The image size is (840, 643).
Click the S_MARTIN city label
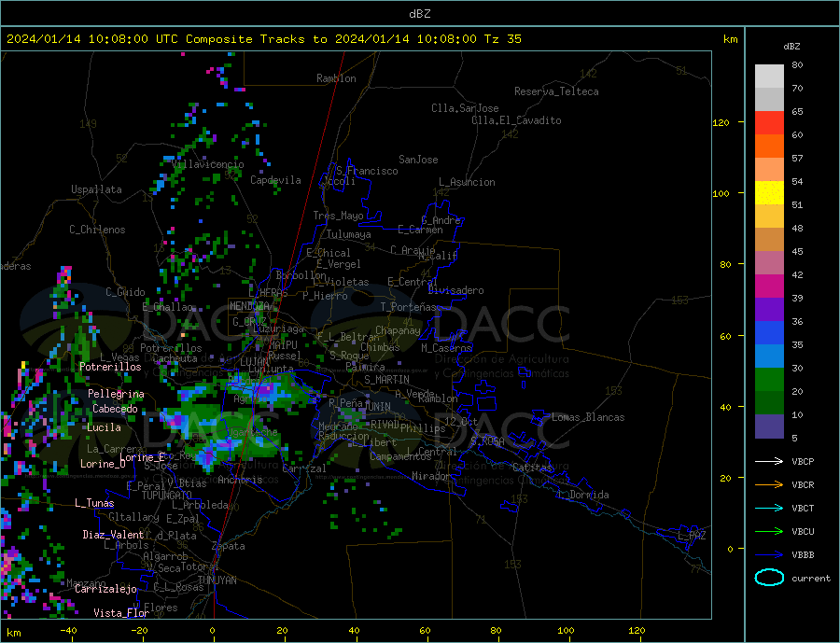tap(386, 380)
